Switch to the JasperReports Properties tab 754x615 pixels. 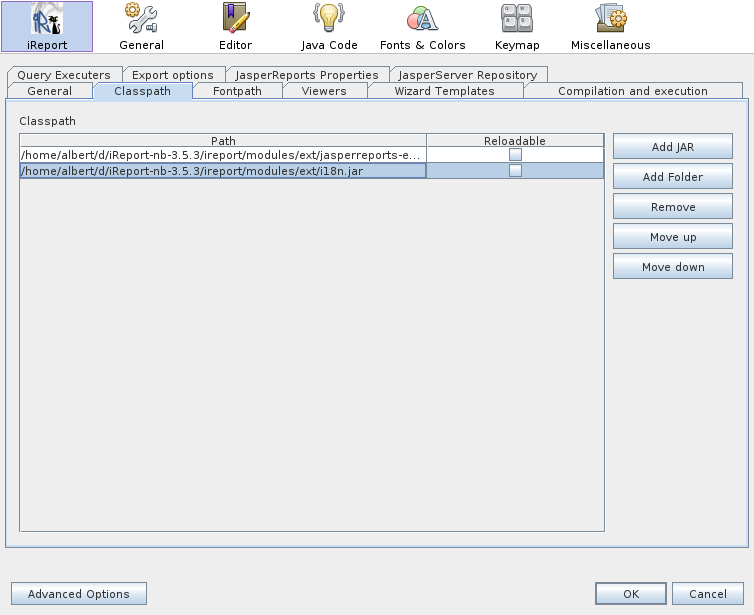click(x=307, y=75)
